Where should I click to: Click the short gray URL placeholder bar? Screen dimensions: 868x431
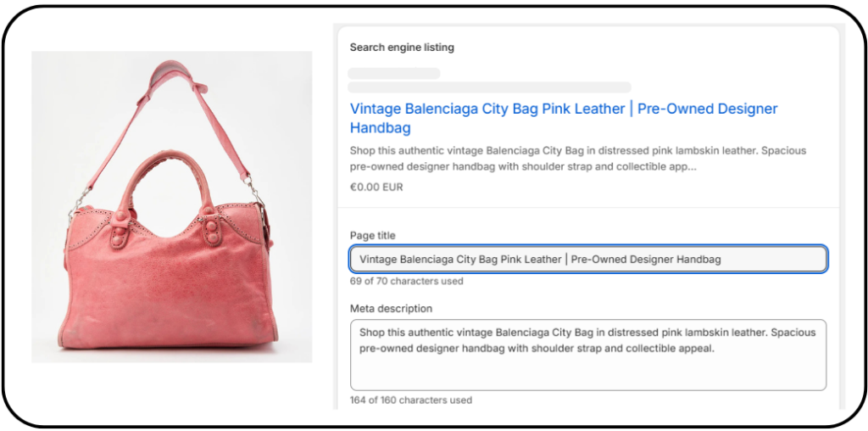[393, 73]
